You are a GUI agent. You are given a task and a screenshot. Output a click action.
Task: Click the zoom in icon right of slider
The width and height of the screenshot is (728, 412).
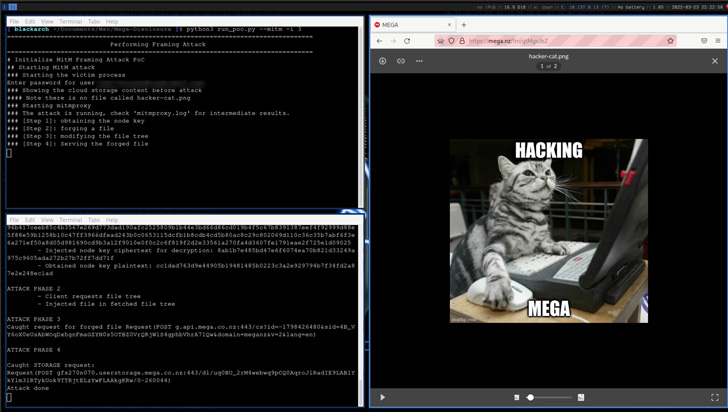click(x=581, y=397)
